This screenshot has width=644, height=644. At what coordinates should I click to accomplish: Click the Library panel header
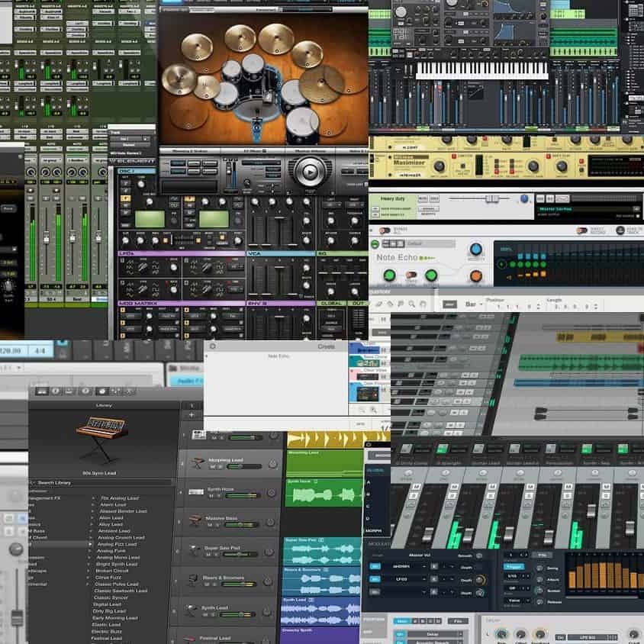104,405
